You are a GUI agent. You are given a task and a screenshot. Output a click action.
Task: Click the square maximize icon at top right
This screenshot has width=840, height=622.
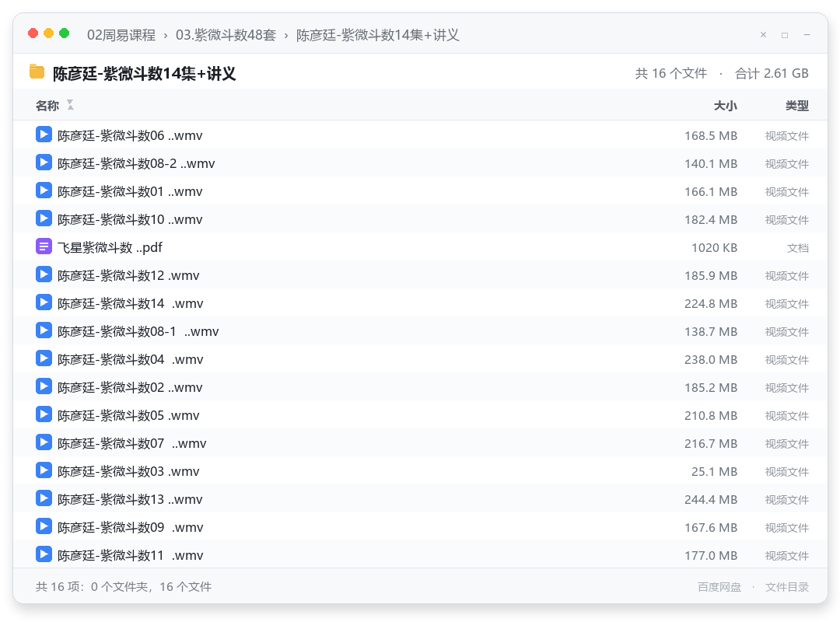tap(785, 35)
